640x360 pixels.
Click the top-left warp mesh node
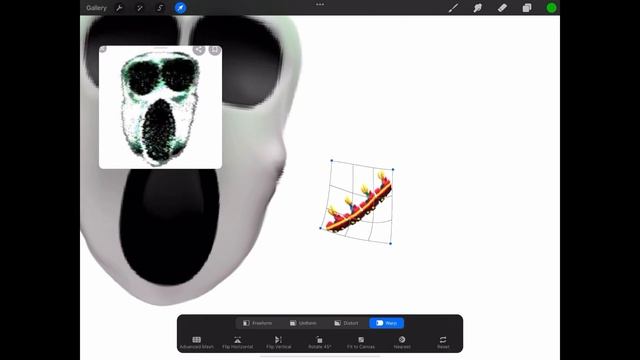[x=331, y=160]
